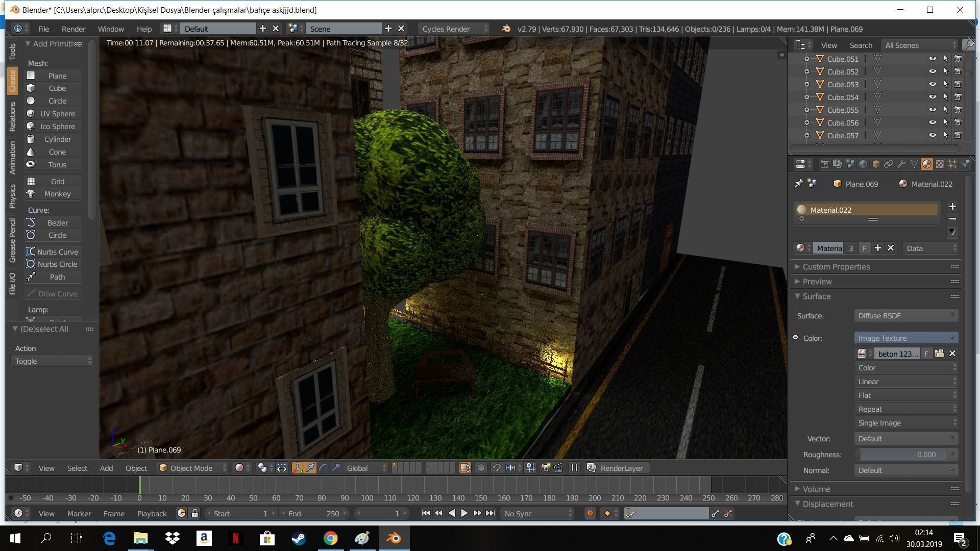Switch to the Relations toolshelf tab
Image resolution: width=980 pixels, height=551 pixels.
tap(12, 116)
